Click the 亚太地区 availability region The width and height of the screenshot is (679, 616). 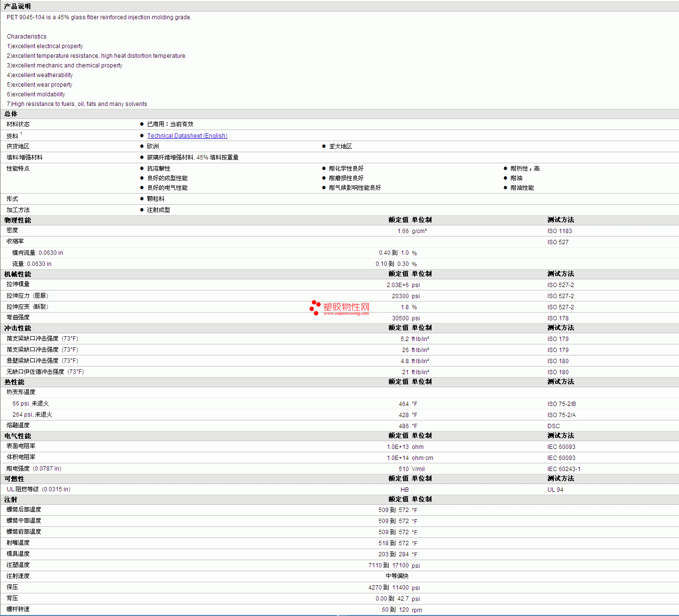tap(340, 146)
